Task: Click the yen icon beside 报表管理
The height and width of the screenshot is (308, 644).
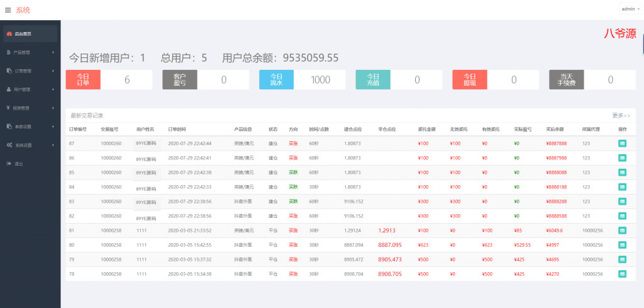Action: [x=9, y=108]
